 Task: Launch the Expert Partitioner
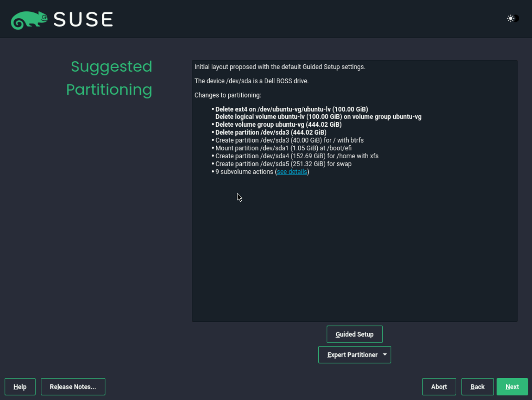point(352,355)
